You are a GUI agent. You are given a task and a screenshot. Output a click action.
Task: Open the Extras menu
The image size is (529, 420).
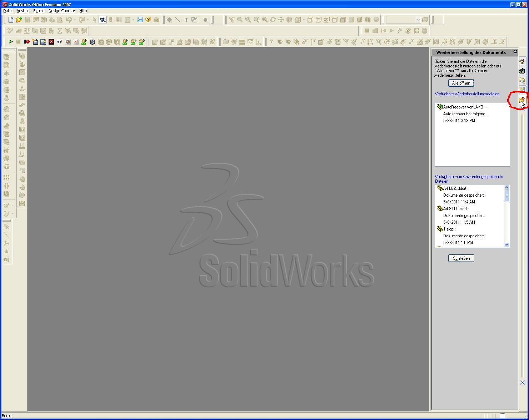click(39, 11)
